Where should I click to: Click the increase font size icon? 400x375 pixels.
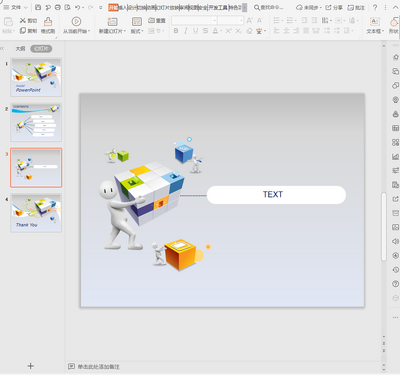click(x=249, y=21)
